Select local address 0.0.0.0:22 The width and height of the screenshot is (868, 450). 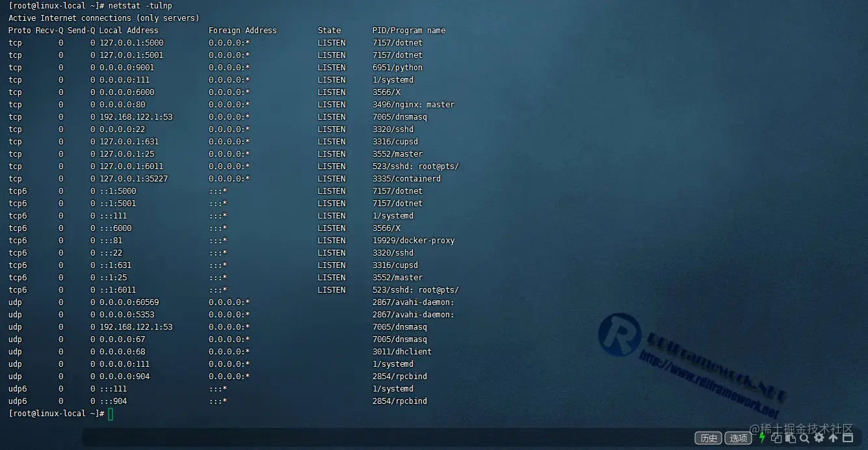pyautogui.click(x=122, y=129)
